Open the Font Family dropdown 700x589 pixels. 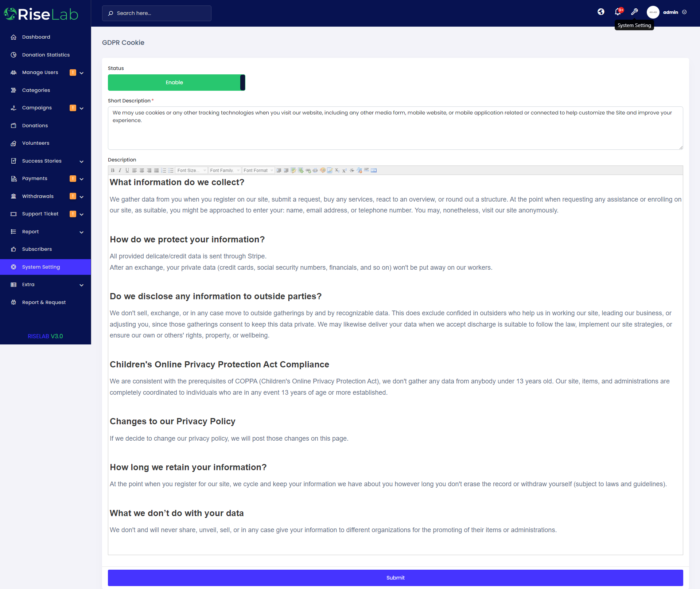[225, 170]
